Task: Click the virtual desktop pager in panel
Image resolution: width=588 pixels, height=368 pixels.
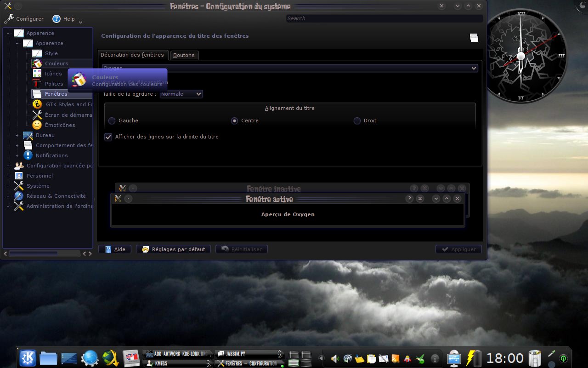Action: point(300,359)
